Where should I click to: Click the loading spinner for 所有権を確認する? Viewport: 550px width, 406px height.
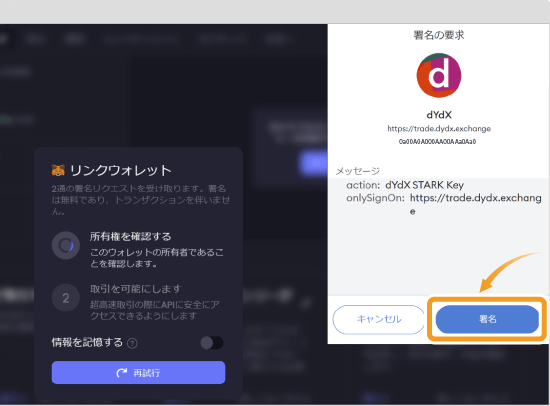[66, 245]
